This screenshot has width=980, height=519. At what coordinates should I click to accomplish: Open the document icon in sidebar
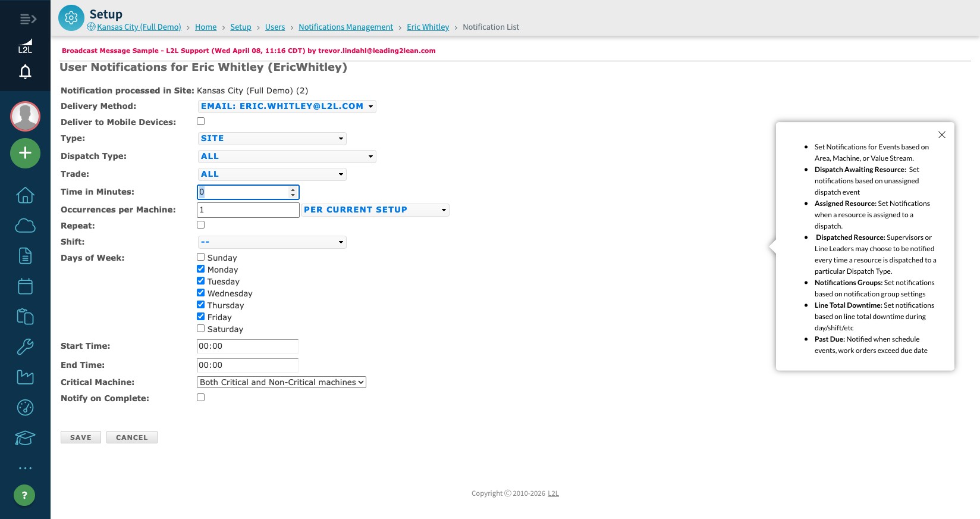pyautogui.click(x=25, y=256)
